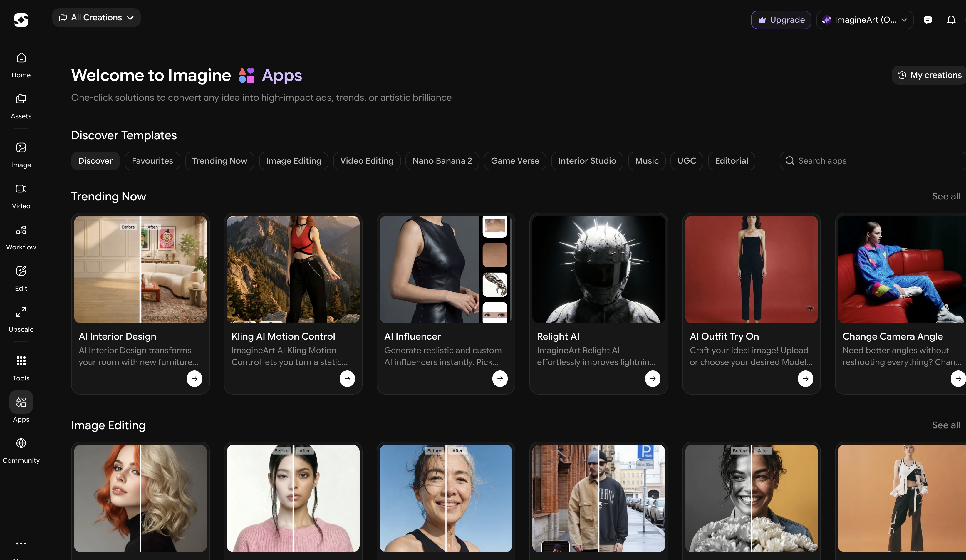Click the Upscale sidebar icon
The width and height of the screenshot is (966, 560).
pos(21,312)
